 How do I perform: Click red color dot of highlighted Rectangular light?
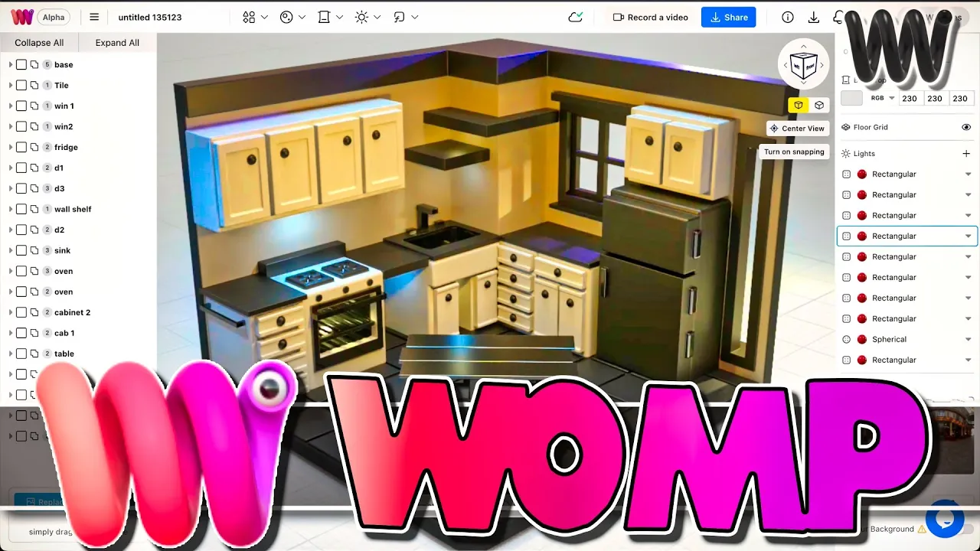point(861,236)
